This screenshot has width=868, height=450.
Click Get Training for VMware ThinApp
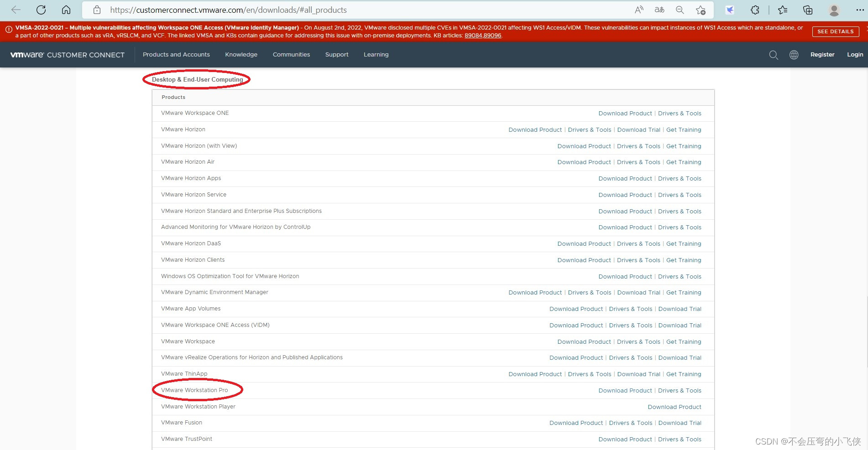[x=684, y=374]
